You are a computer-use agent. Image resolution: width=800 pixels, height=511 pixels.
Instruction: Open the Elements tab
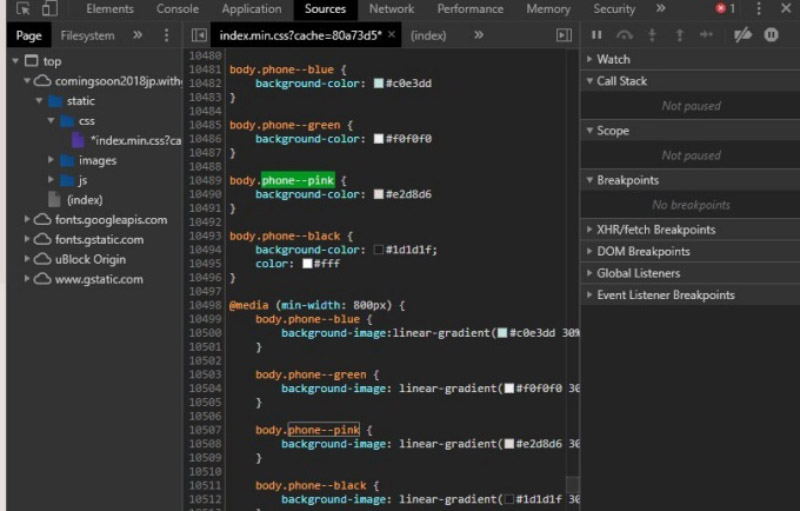point(110,9)
